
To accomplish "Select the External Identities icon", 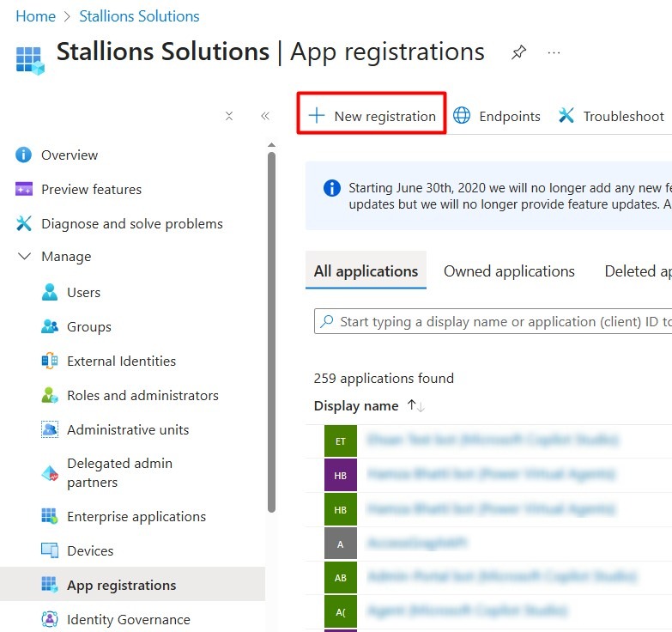I will point(50,361).
